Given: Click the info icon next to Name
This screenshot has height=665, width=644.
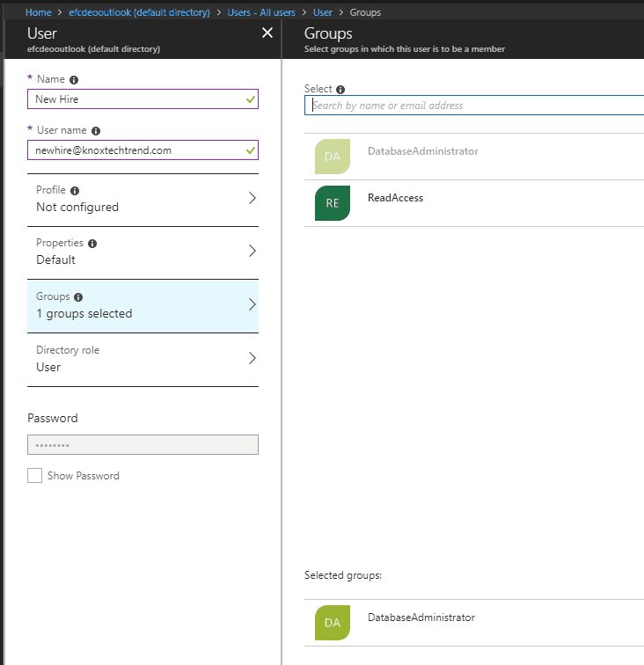Looking at the screenshot, I should (74, 79).
